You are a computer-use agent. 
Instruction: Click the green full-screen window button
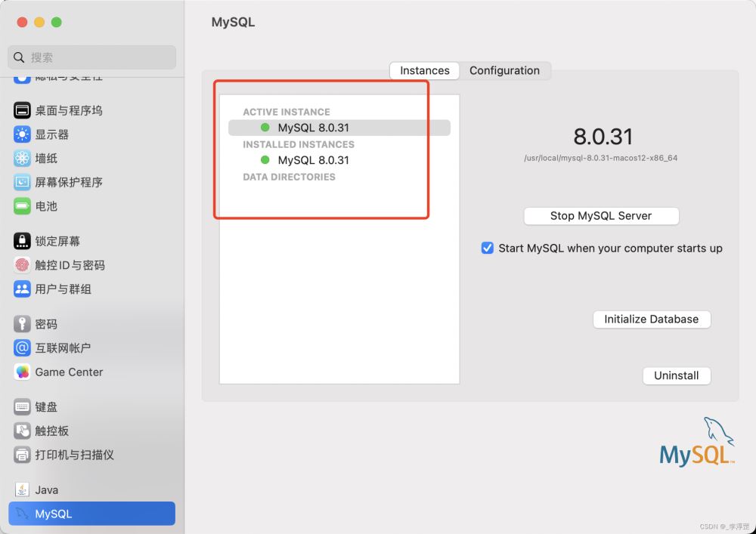coord(57,22)
